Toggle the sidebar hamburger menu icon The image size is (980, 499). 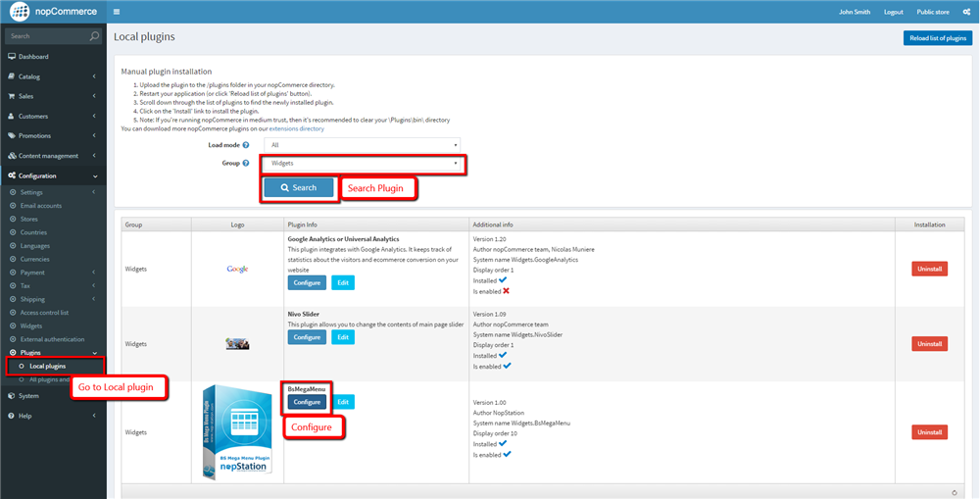coord(117,12)
